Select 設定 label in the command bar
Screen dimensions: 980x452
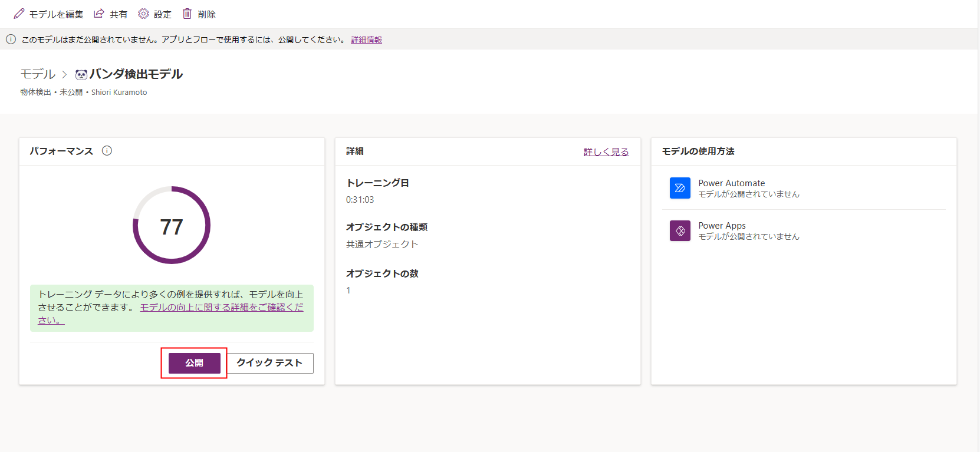(163, 14)
